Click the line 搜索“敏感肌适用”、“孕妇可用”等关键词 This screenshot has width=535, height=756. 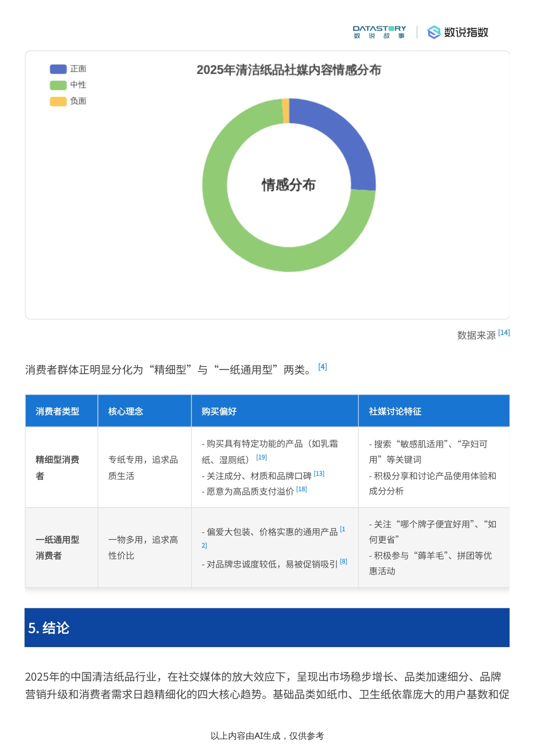click(429, 452)
